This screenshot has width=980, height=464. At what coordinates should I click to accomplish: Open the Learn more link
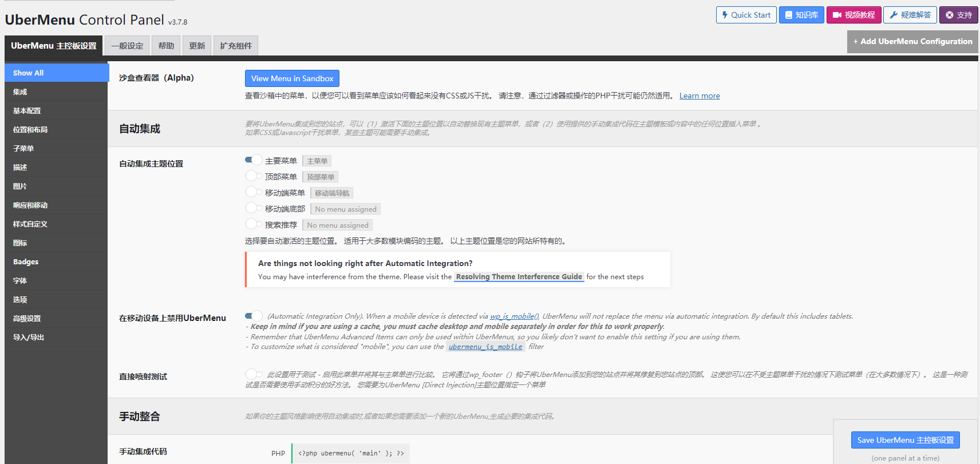pos(700,96)
